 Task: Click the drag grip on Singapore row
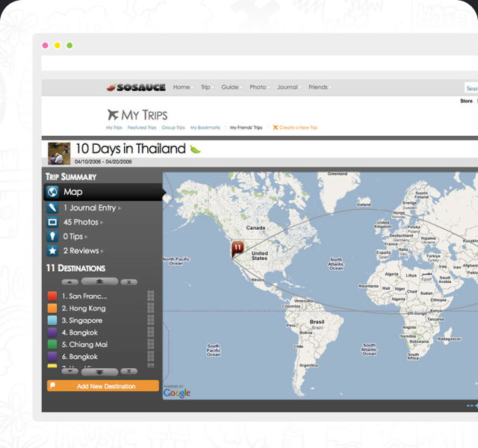(x=151, y=320)
